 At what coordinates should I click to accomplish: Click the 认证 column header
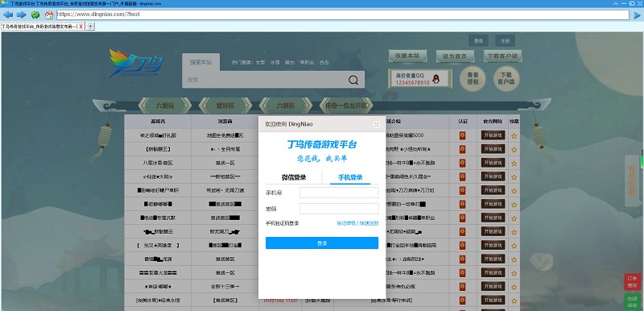tap(464, 122)
